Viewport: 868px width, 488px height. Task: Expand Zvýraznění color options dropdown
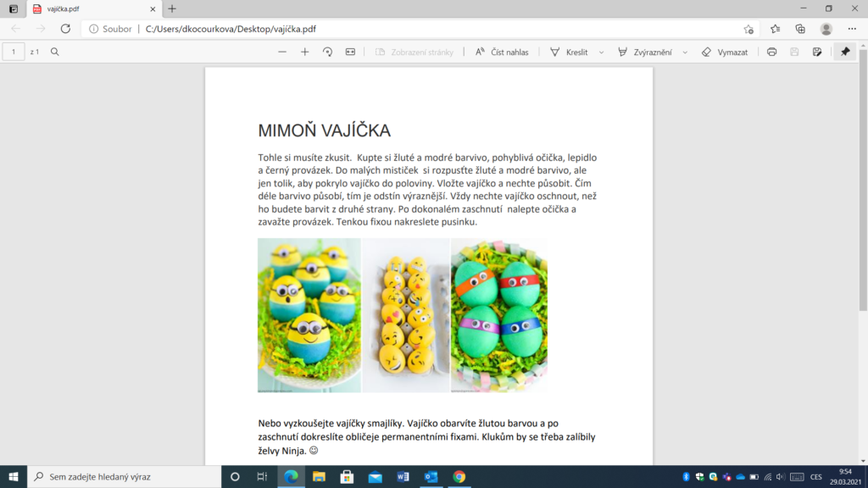685,52
